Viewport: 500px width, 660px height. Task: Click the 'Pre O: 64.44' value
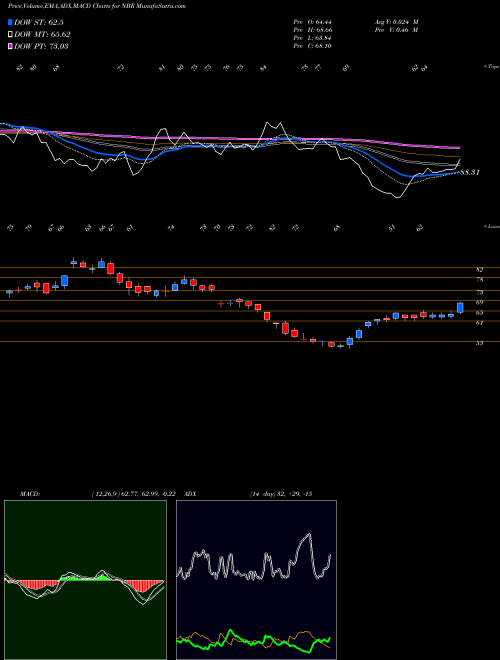coord(313,22)
